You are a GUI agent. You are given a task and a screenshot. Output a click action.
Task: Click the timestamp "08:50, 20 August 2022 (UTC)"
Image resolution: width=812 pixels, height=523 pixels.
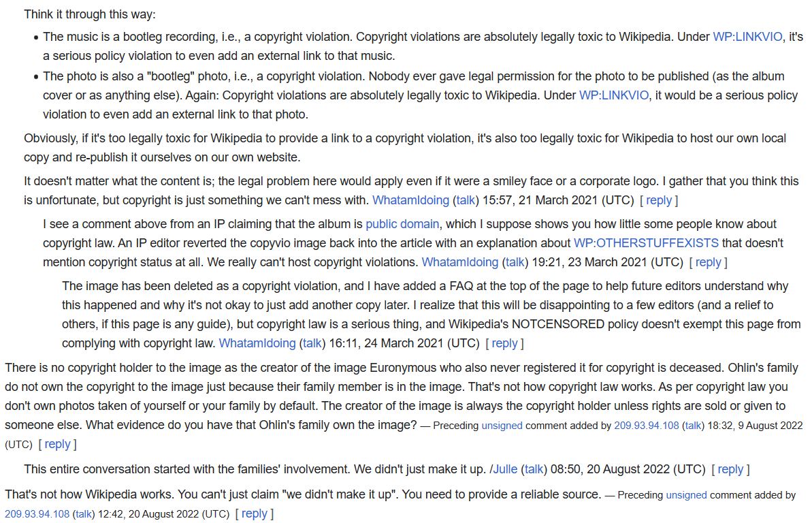click(628, 469)
